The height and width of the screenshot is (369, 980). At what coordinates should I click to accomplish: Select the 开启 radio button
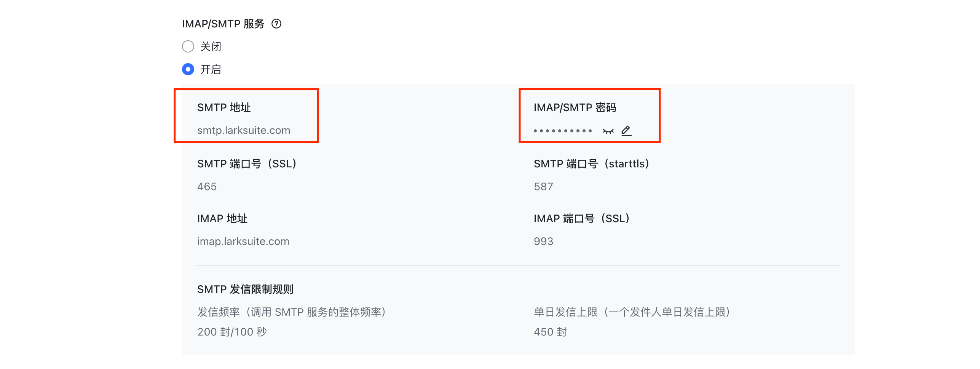(x=188, y=70)
